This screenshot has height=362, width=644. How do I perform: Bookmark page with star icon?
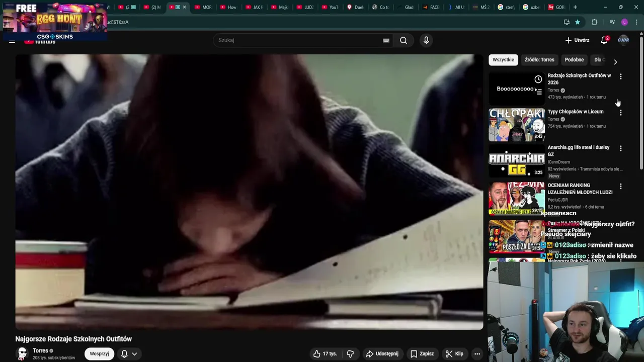click(x=578, y=22)
